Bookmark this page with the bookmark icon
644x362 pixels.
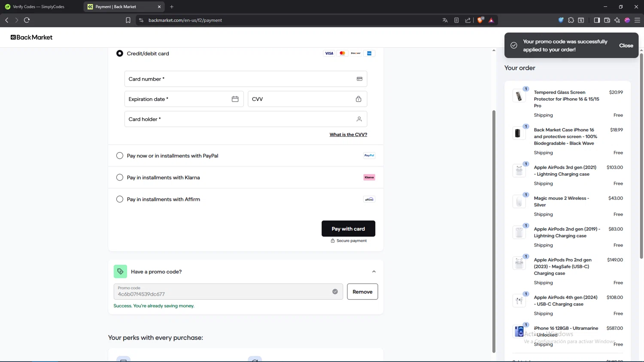pyautogui.click(x=128, y=20)
